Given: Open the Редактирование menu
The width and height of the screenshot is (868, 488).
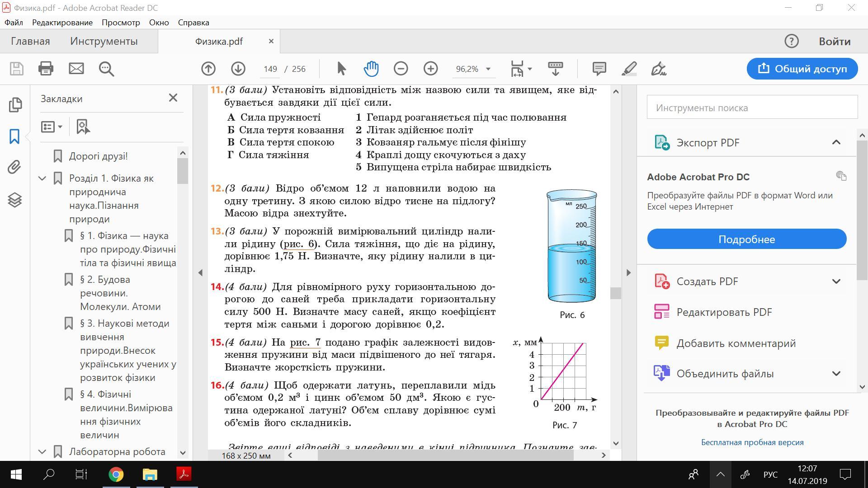Looking at the screenshot, I should [x=62, y=23].
